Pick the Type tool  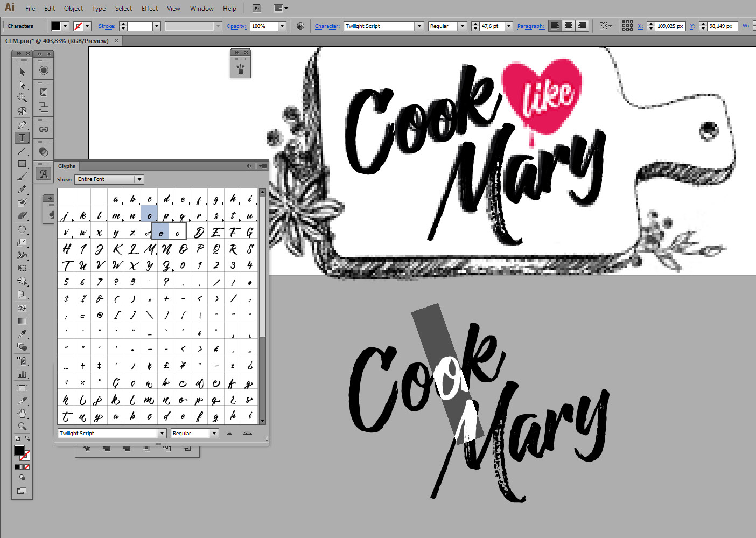point(22,138)
